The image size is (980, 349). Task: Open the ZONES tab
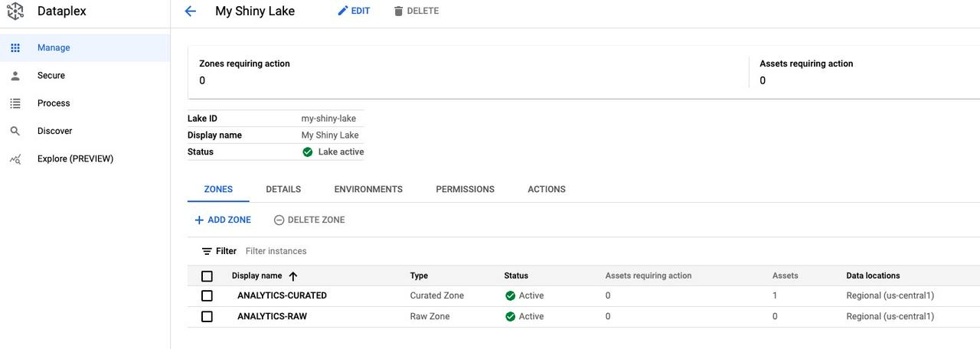point(218,189)
